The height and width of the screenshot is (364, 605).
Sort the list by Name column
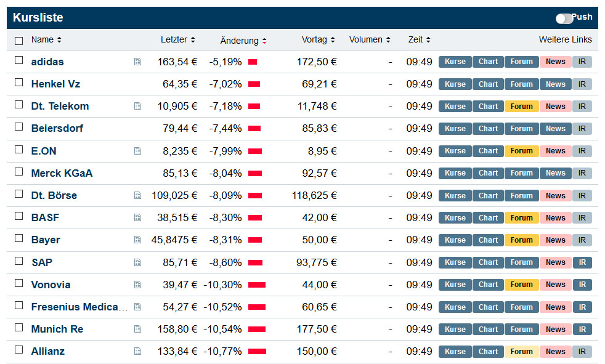[x=46, y=39]
